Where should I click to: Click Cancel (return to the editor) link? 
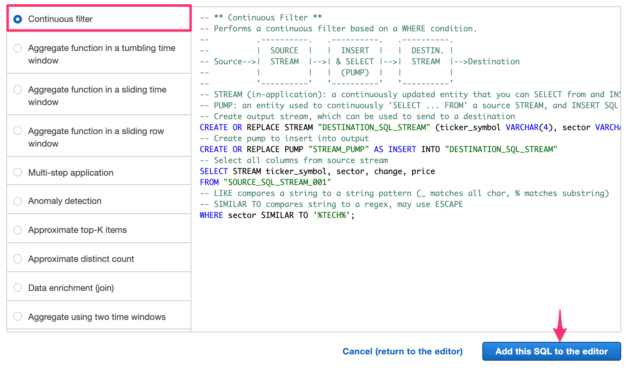pos(402,352)
